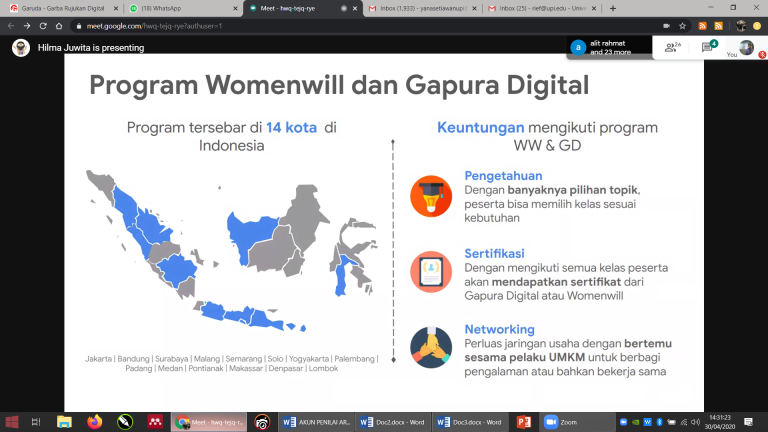This screenshot has height=432, width=768.
Task: Click Hilma Juwita presenter avatar
Action: pyautogui.click(x=21, y=48)
